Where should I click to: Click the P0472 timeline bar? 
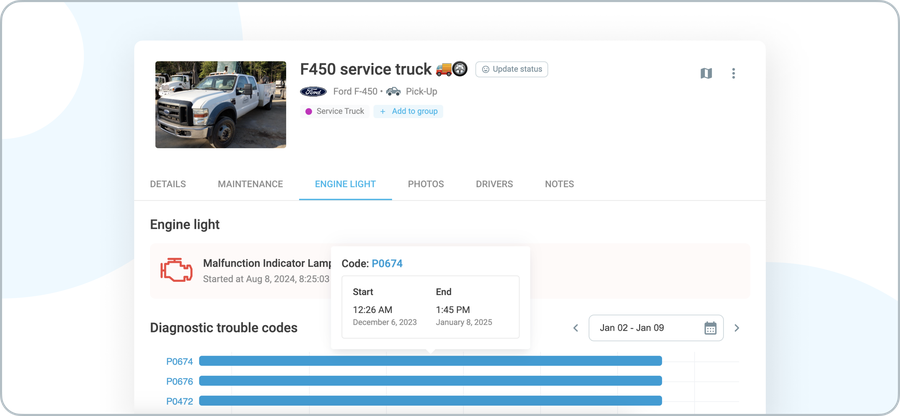[x=430, y=401]
